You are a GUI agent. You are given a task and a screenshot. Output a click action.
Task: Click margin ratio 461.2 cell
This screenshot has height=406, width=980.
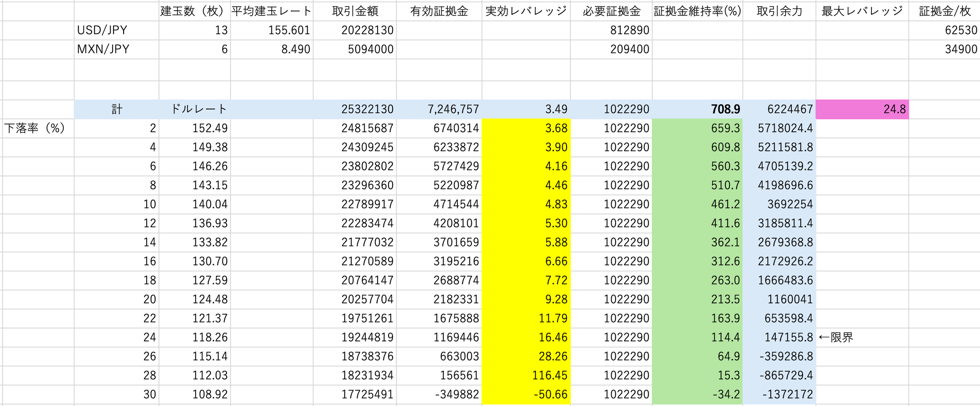tap(697, 204)
